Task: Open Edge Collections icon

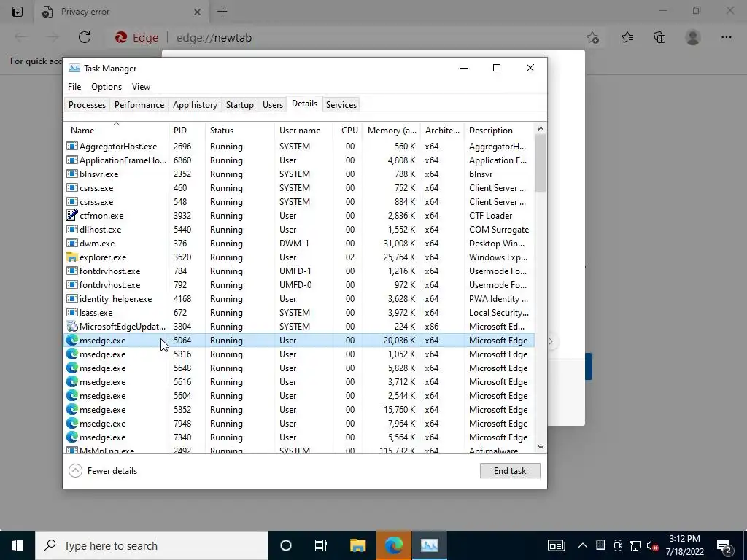Action: (x=659, y=37)
